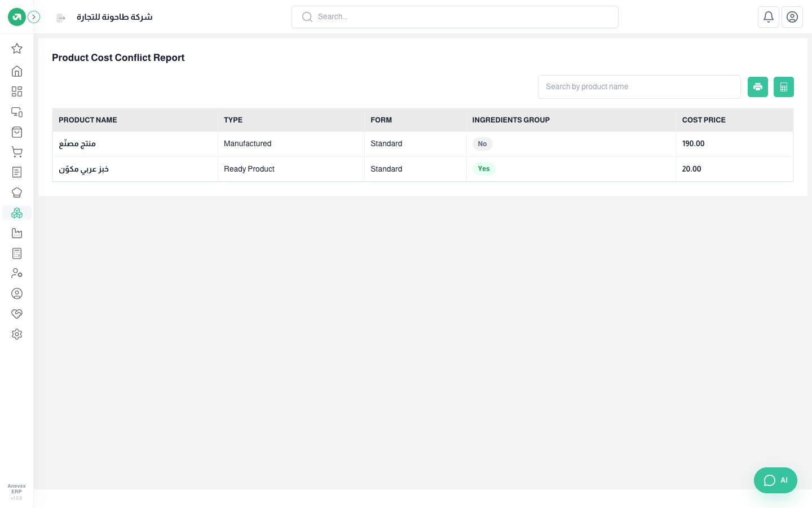Expand the sidebar with the chevron arrow
The image size is (812, 508).
point(34,17)
